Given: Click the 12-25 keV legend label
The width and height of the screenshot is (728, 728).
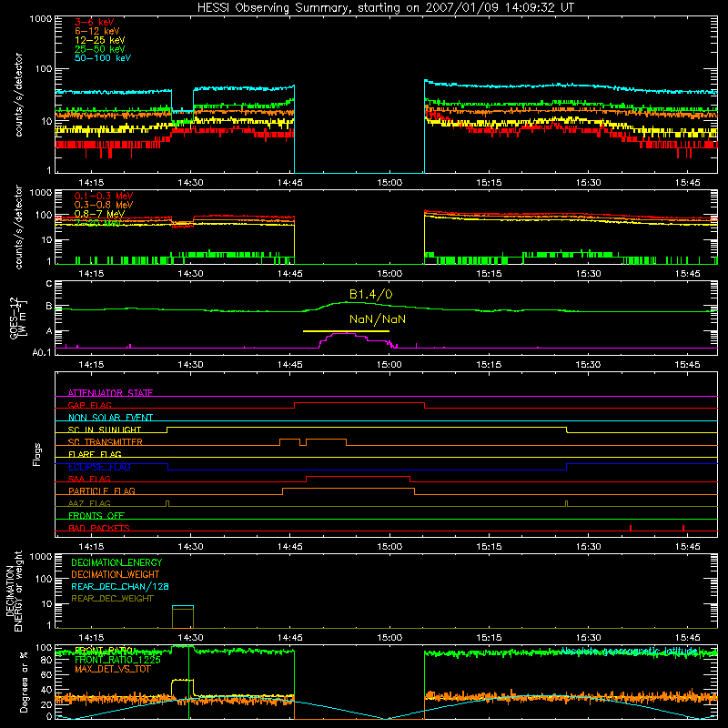Looking at the screenshot, I should [x=100, y=40].
